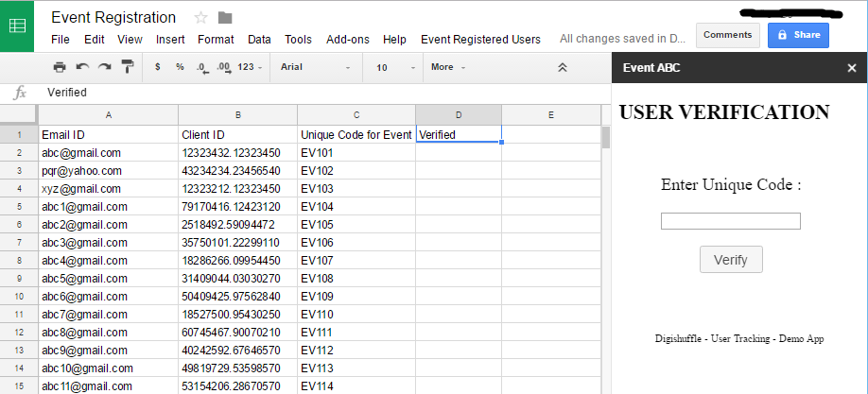Screen dimensions: 868x394
Task: Open the Arial font dropdown
Action: [316, 67]
